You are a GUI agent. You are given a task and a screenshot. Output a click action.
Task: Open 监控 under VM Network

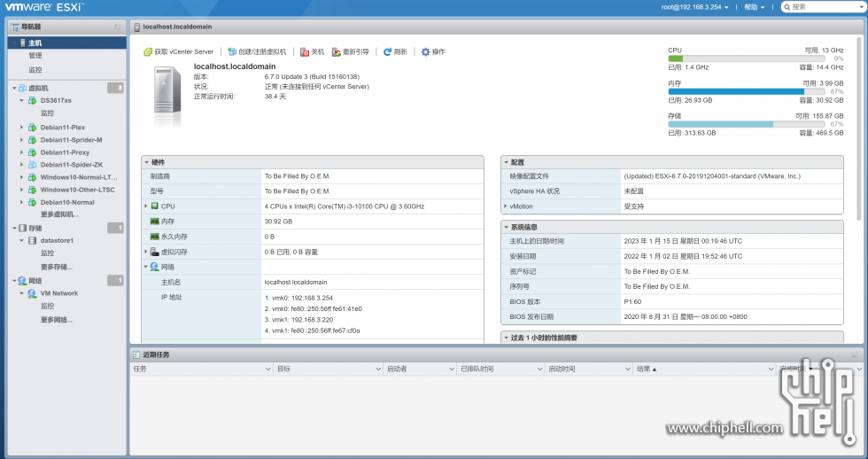pyautogui.click(x=48, y=306)
